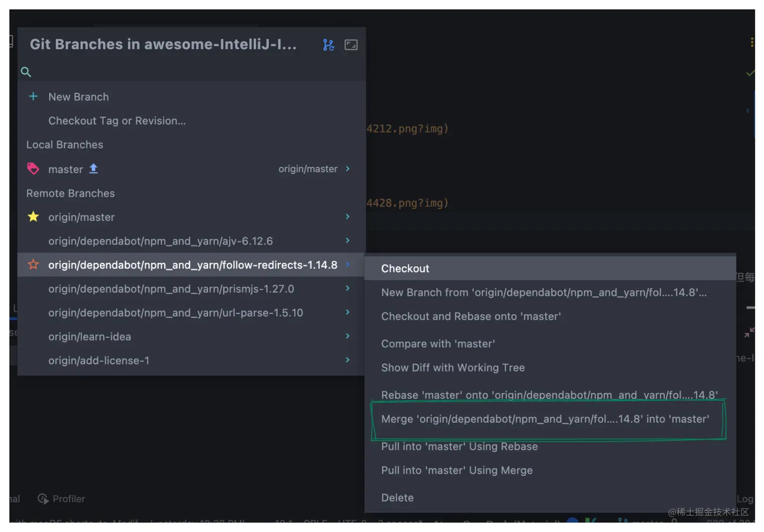Expand prismjs-1.27.0 branch chevron
Image resolution: width=764 pixels, height=532 pixels.
348,288
